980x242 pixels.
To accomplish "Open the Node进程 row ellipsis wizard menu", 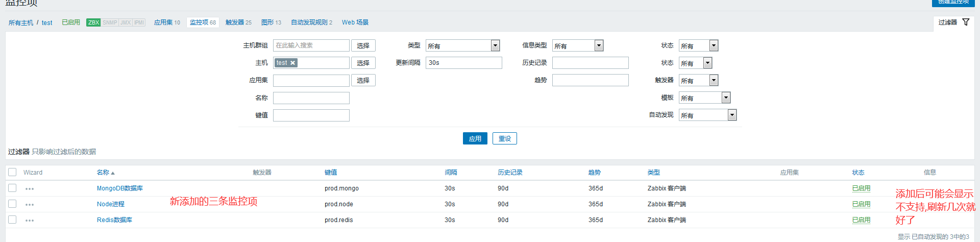I will click(x=30, y=205).
